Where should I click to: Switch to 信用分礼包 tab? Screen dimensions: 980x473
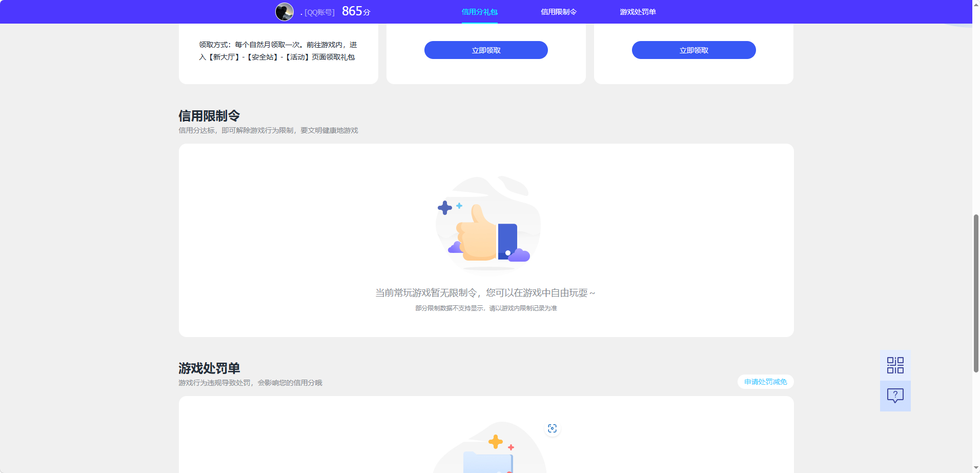pos(479,12)
